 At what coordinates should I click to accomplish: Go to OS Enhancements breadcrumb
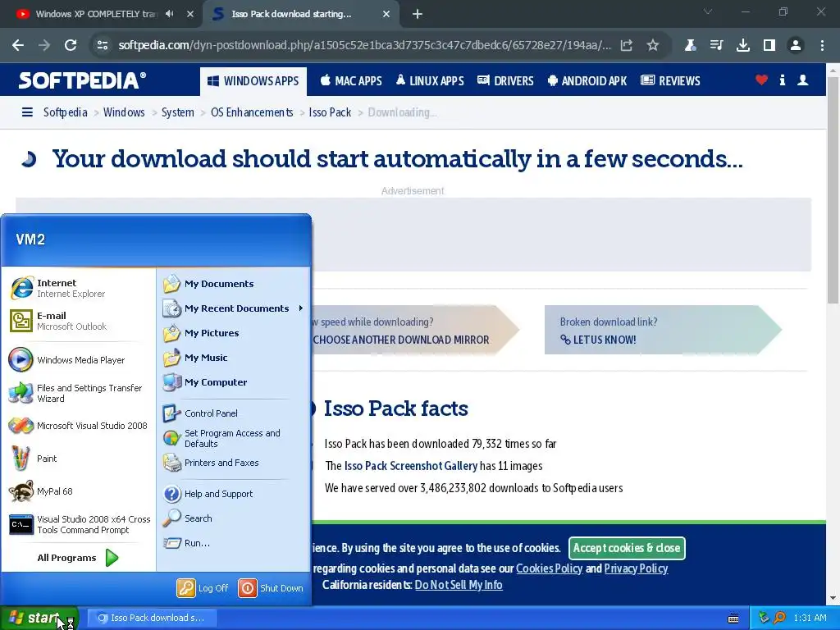(252, 112)
